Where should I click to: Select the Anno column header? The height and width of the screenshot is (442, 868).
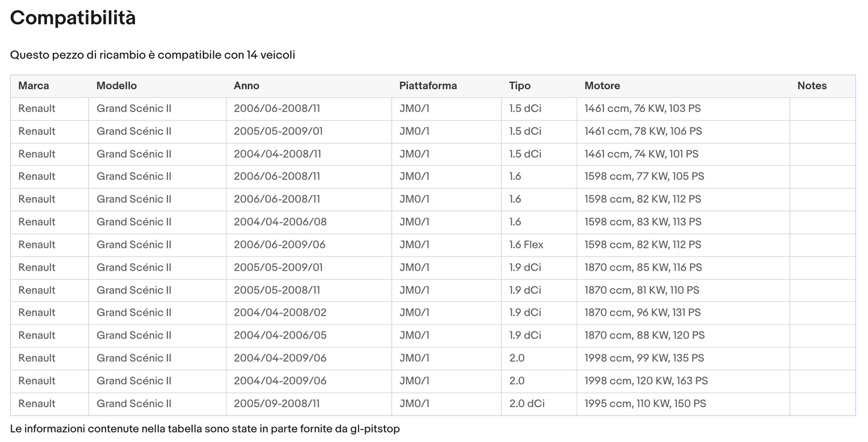click(246, 86)
